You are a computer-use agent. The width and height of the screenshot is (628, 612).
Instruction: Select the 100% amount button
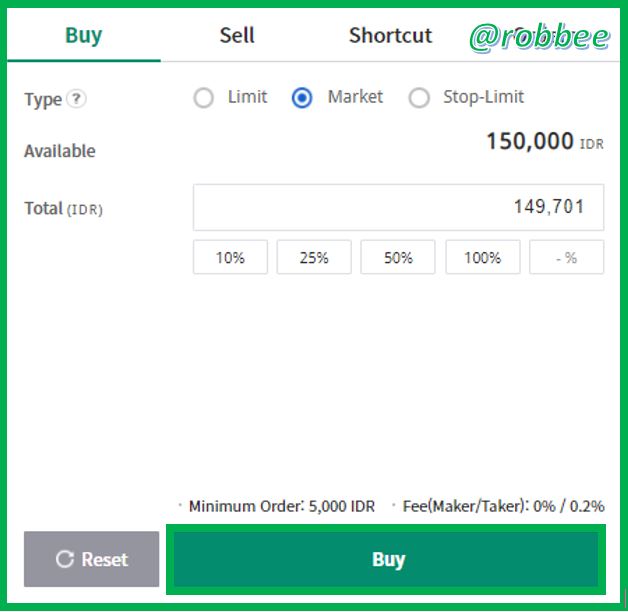[x=482, y=257]
